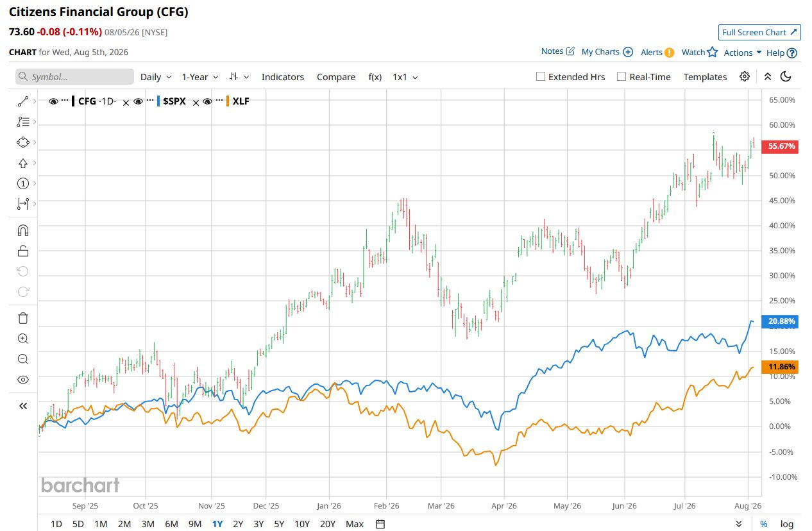Choose the shapes drawing tool

click(x=23, y=142)
